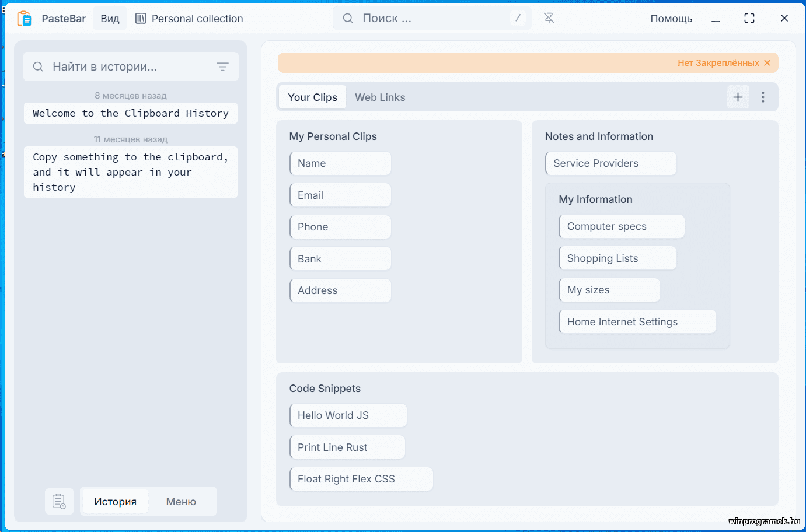Open Personal collection selector
Viewport: 806px width, 532px height.
189,19
